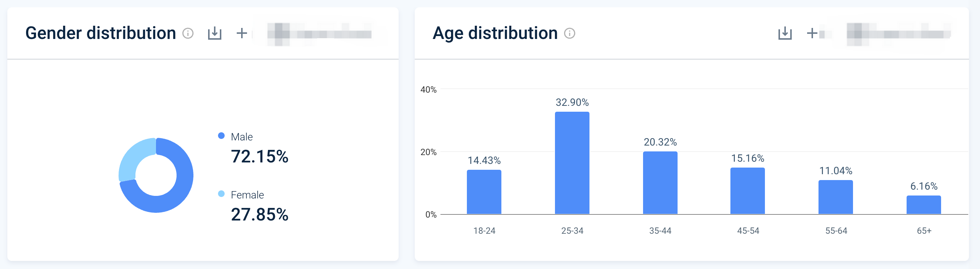Click the Male legend color dot
This screenshot has width=980, height=269.
(221, 136)
